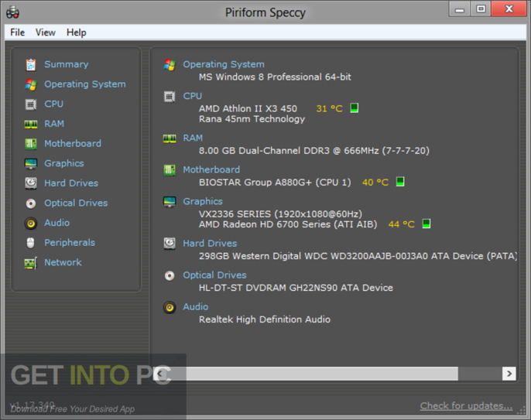Select Motherboard in the sidebar
The height and width of the screenshot is (420, 531).
coord(73,144)
